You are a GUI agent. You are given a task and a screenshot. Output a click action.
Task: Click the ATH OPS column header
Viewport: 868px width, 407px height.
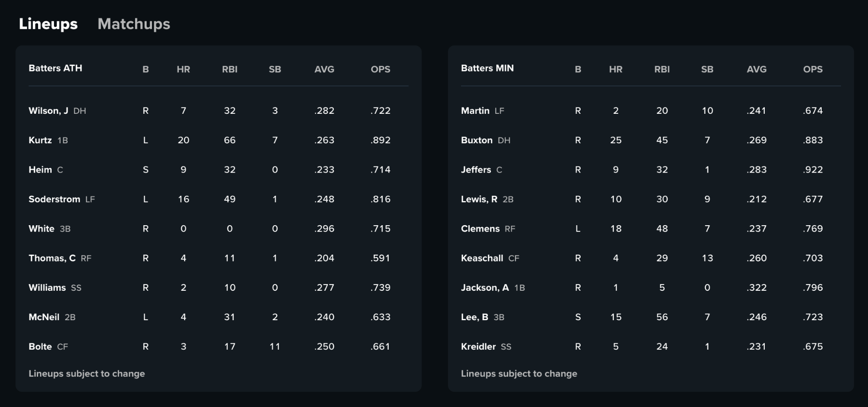380,69
